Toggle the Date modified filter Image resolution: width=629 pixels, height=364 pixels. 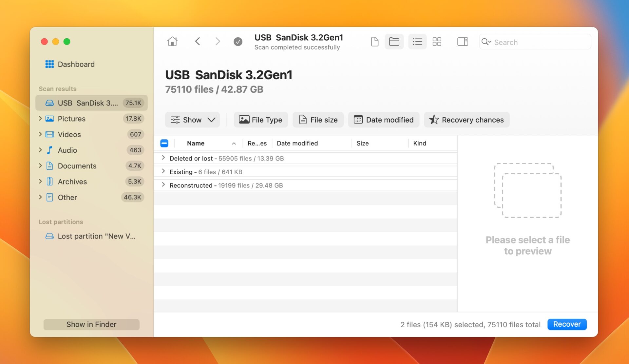click(383, 120)
